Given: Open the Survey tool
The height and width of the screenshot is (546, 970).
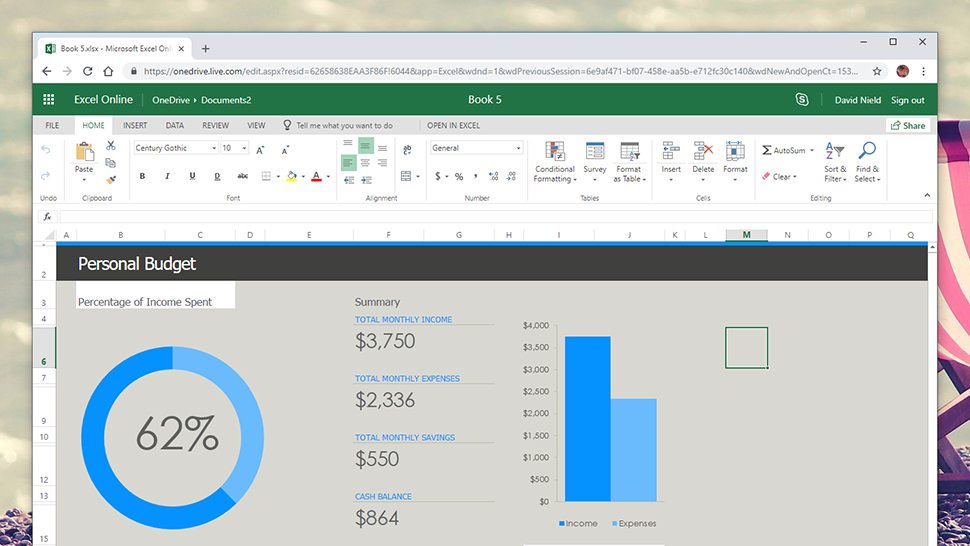Looking at the screenshot, I should pos(594,161).
